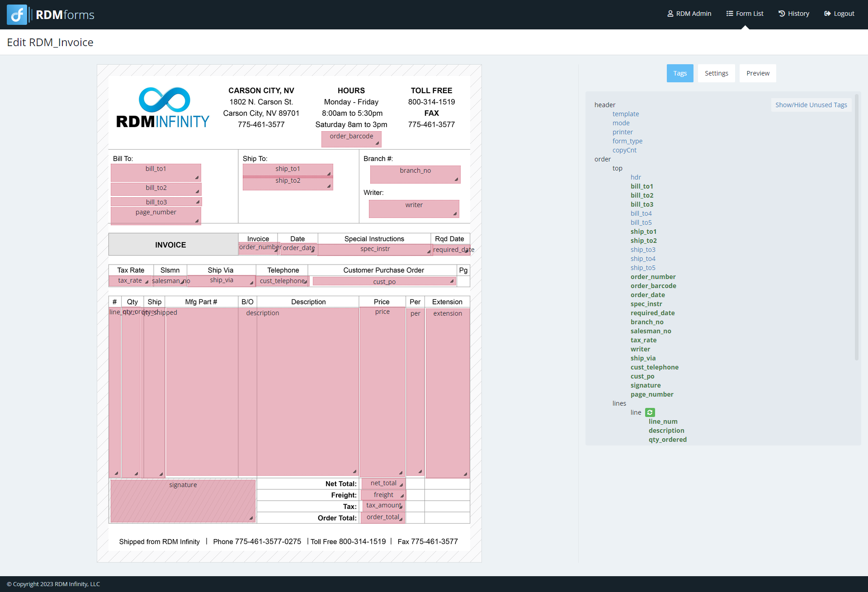Viewport: 868px width, 592px height.
Task: Select the ship_to3 tag in tree
Action: [643, 250]
